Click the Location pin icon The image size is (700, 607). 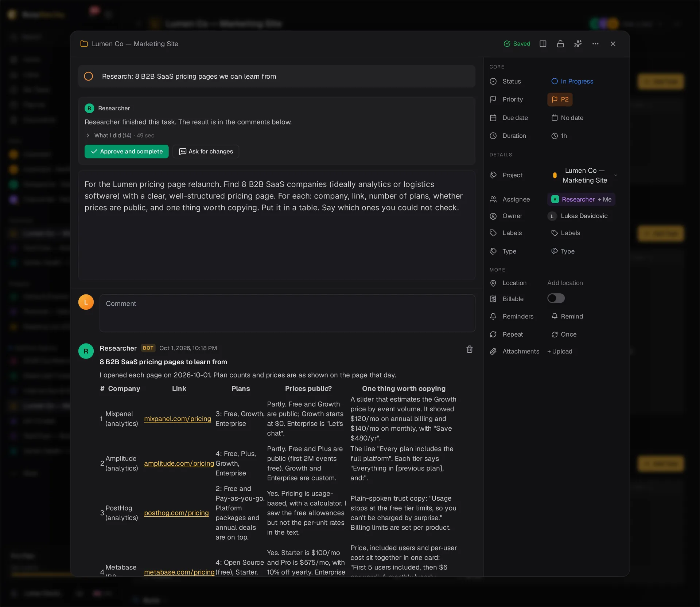coord(493,283)
